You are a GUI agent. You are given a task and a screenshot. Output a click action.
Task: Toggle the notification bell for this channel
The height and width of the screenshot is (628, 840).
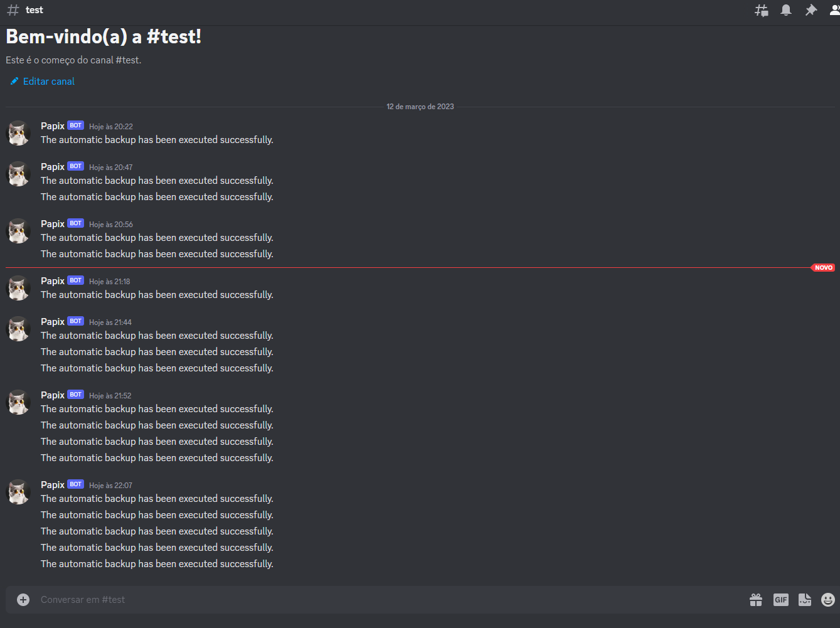pos(785,10)
